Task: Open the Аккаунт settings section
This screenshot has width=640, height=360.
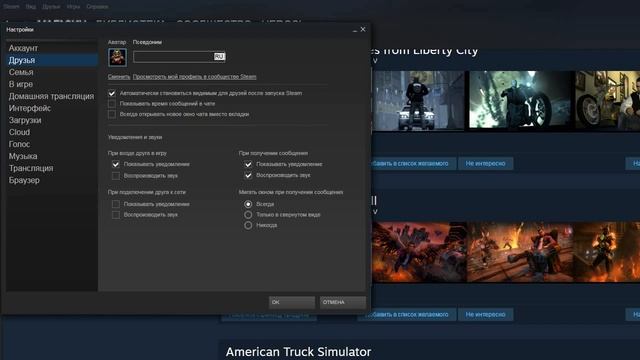Action: (x=23, y=48)
